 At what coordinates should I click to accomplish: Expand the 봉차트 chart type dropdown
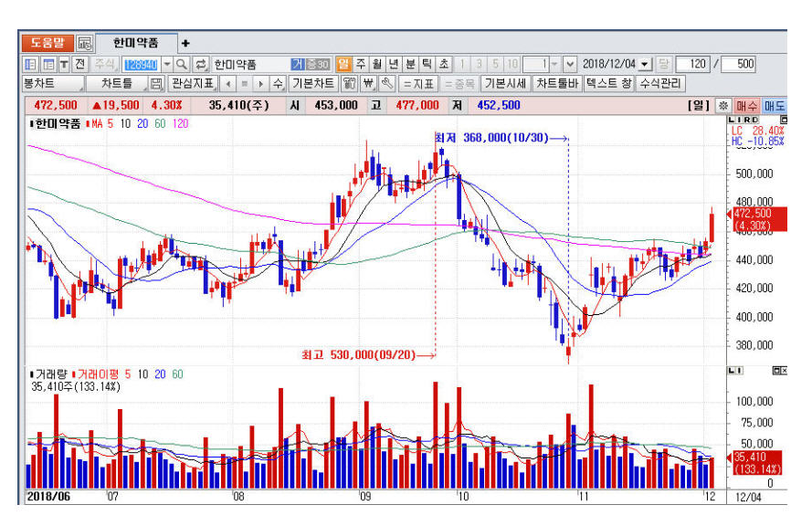(x=53, y=84)
